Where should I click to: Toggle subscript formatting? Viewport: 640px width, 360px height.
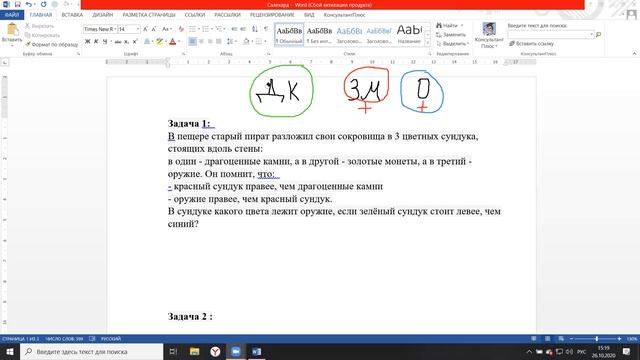pos(127,42)
